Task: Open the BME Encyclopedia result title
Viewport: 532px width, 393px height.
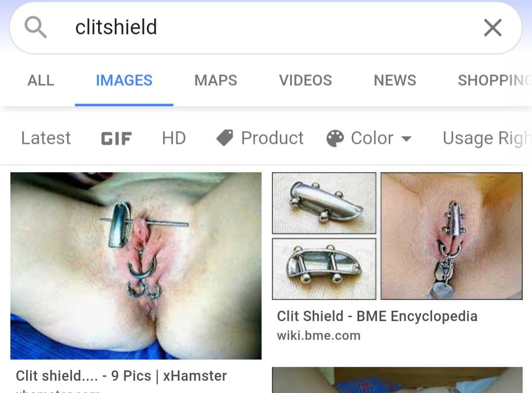Action: [377, 316]
